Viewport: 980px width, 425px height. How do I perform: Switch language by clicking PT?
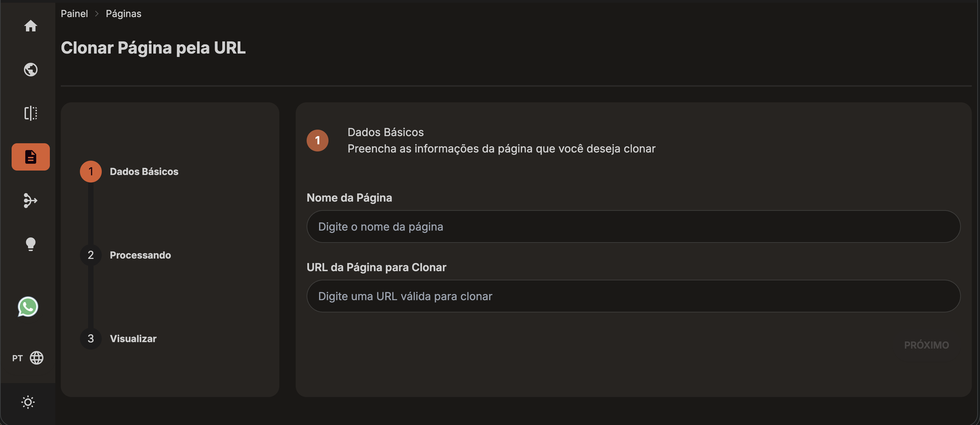coord(17,358)
